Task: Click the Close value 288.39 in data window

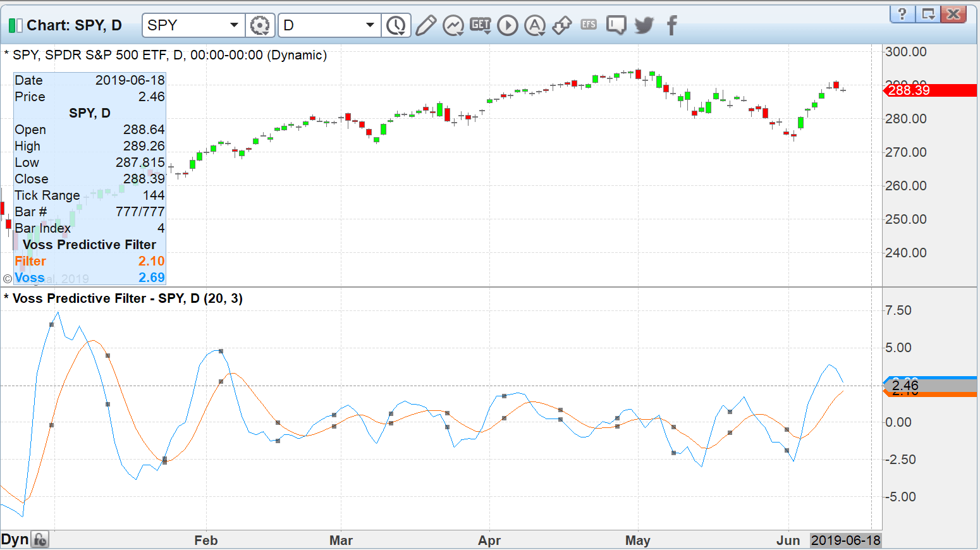Action: (144, 179)
